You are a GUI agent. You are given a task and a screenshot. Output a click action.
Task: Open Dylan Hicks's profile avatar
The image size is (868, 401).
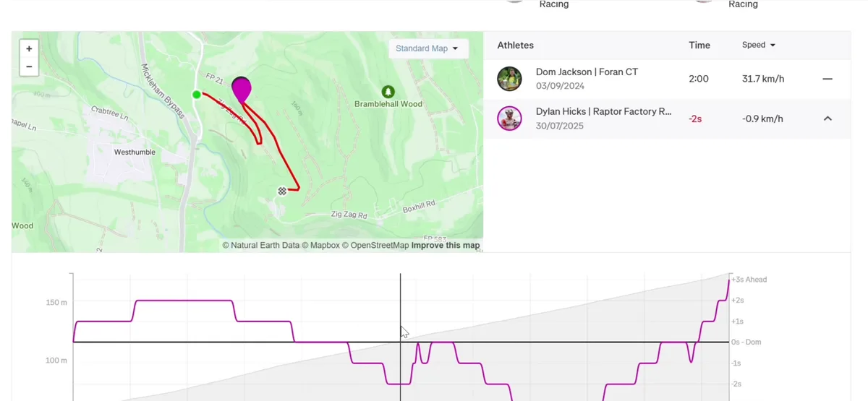(509, 118)
